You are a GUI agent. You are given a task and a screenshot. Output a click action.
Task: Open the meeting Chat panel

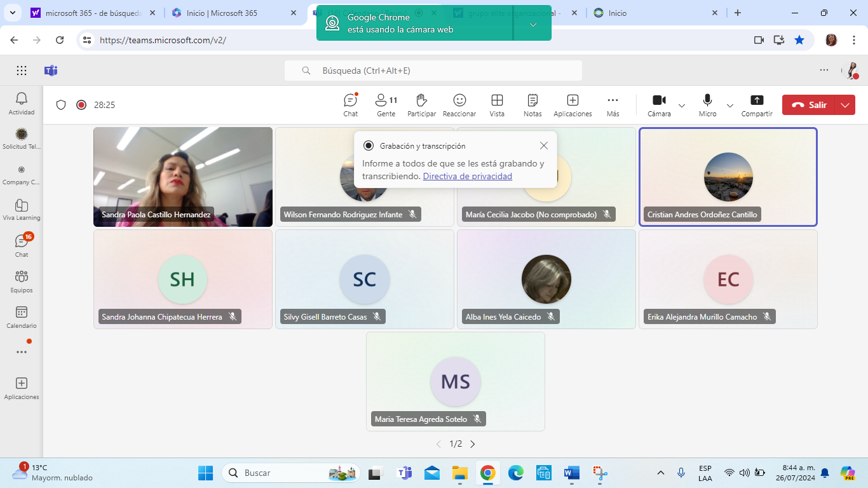pos(351,105)
